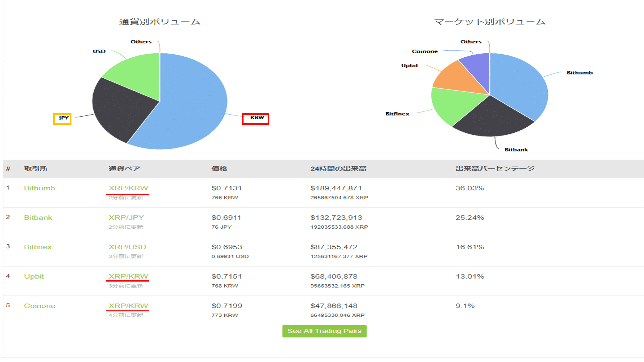Click the 0.69931 USD local price
This screenshot has width=644, height=362.
click(230, 256)
